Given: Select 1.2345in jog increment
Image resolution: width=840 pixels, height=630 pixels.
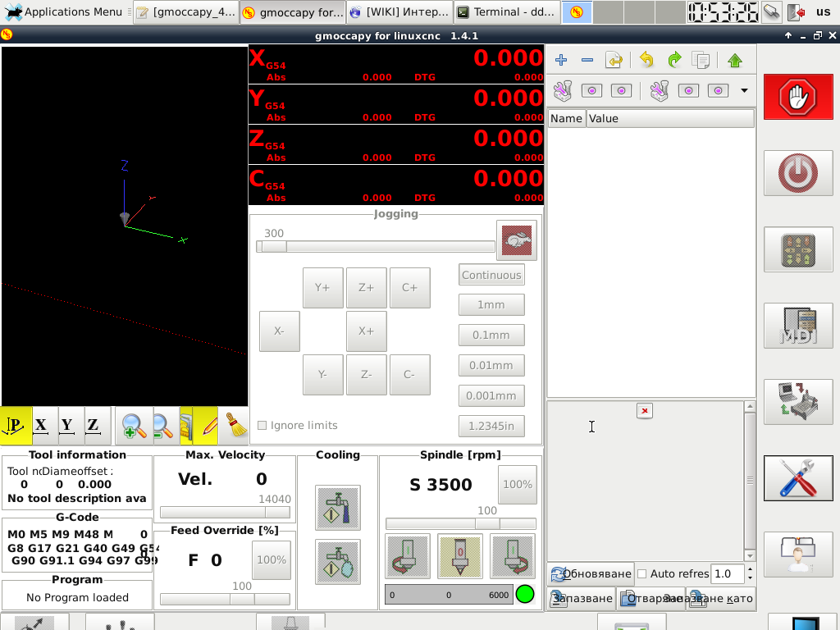Looking at the screenshot, I should point(491,426).
